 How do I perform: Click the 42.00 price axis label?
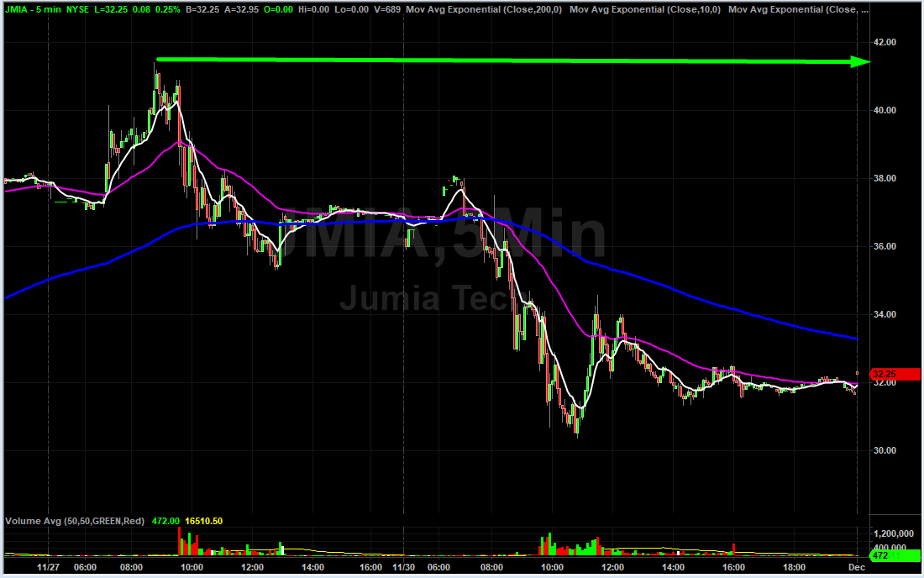click(887, 42)
